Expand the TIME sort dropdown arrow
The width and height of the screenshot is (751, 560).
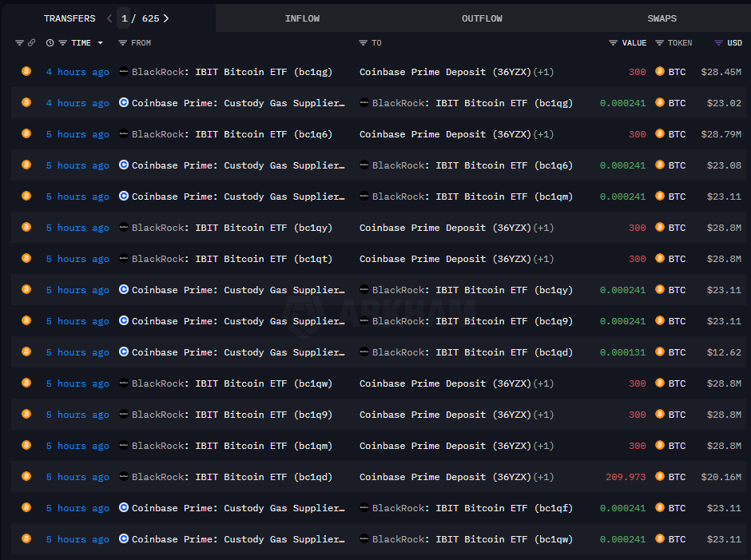pyautogui.click(x=100, y=43)
